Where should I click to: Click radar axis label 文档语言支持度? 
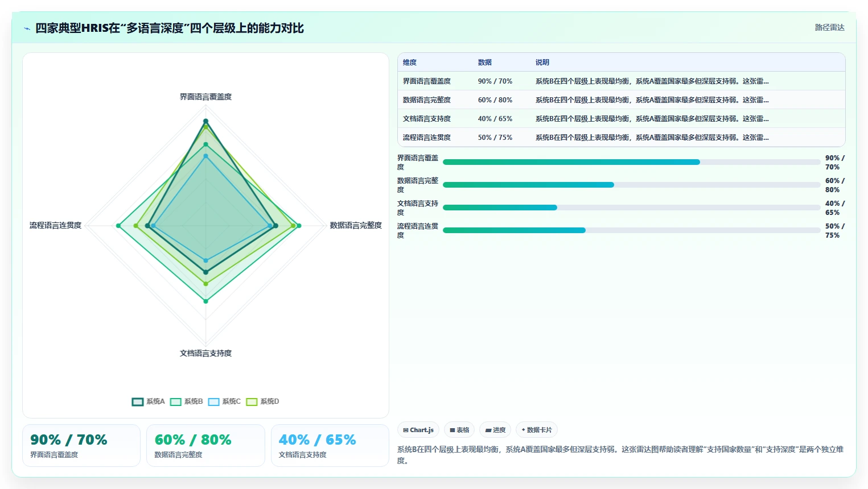(x=205, y=354)
